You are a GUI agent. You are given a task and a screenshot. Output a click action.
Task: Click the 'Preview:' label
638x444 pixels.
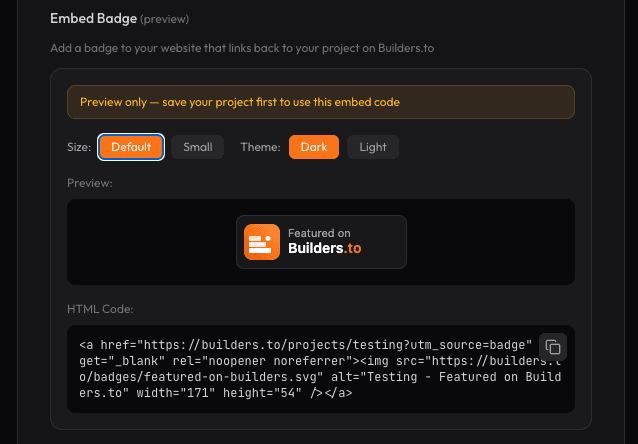[90, 183]
